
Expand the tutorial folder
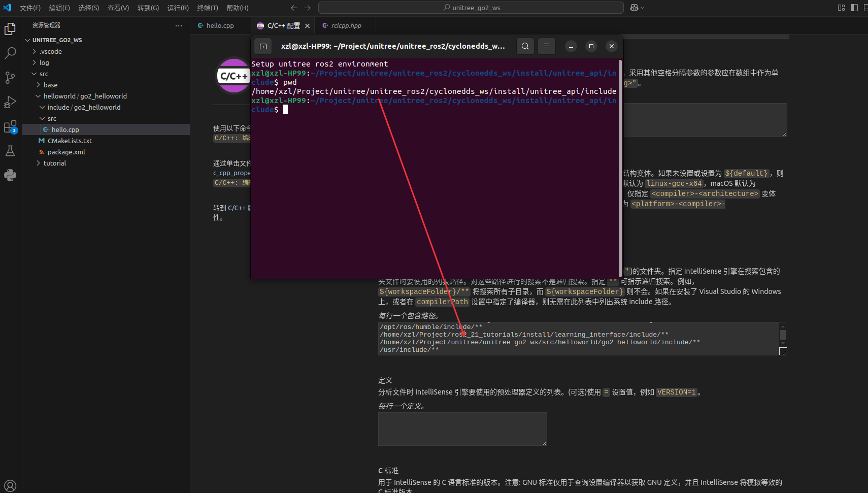coord(106,163)
